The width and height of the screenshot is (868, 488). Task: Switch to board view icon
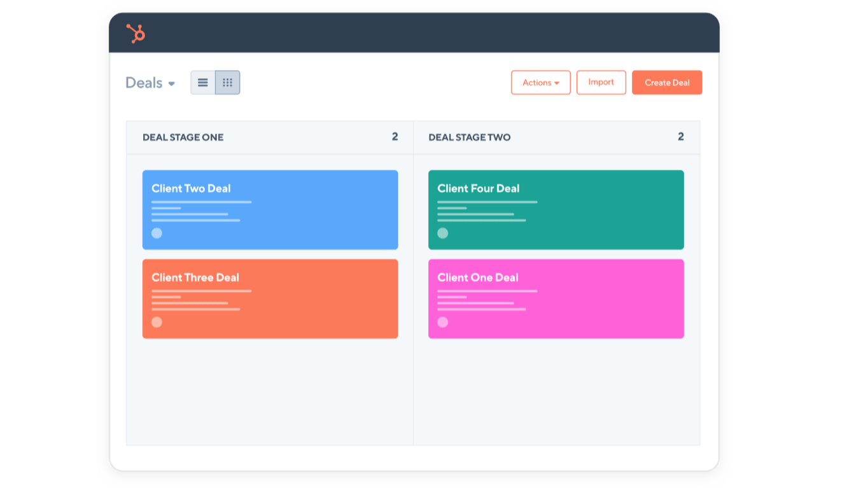[x=228, y=82]
